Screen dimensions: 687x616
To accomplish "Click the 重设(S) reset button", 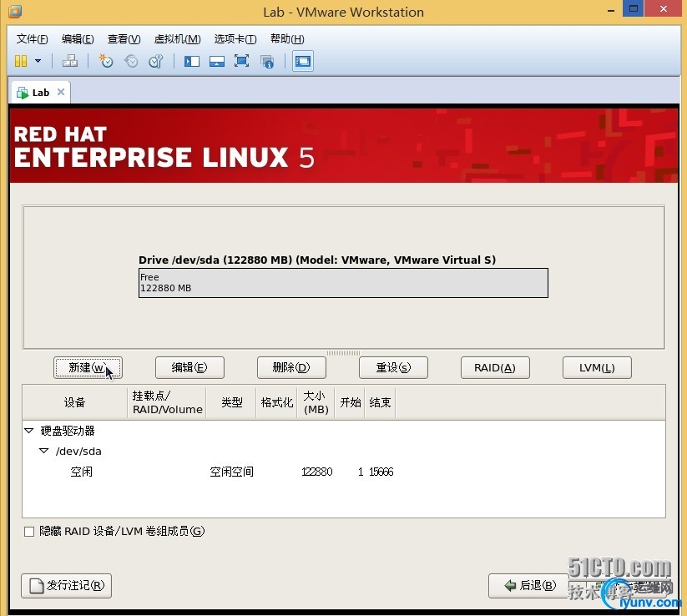I will click(393, 367).
